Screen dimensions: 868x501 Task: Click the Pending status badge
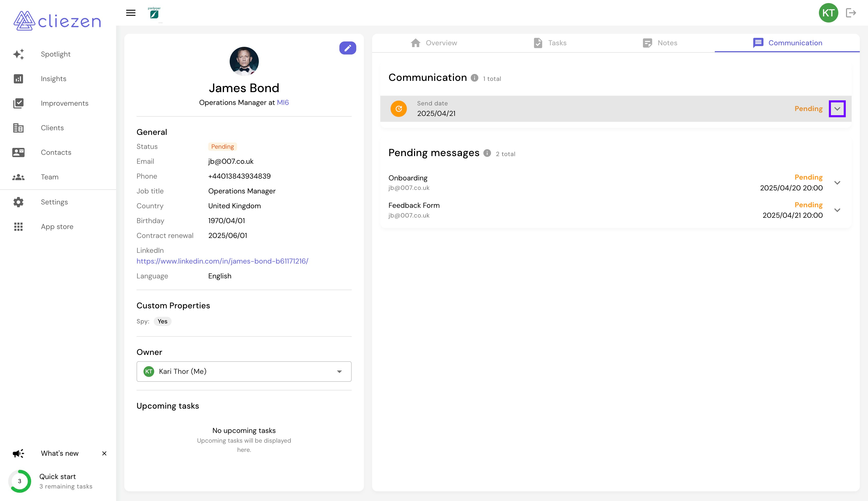tap(222, 147)
